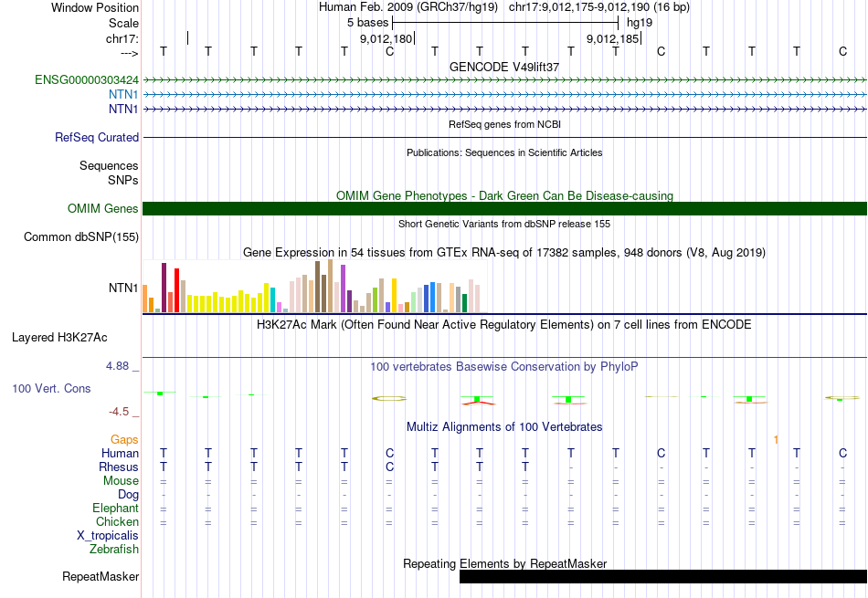Click the Human alignment row label
Screen dimensions: 868x598
click(x=120, y=453)
